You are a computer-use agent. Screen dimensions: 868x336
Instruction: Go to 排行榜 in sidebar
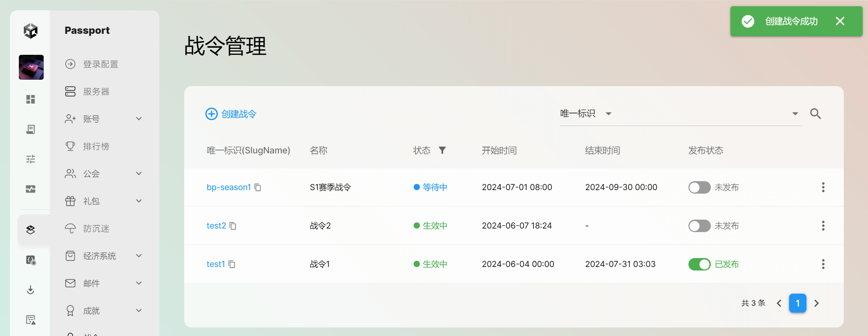tap(96, 146)
